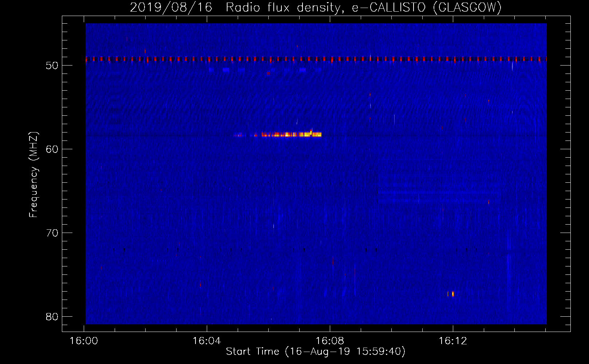
Task: Click the 'Frequency (MHZ)' y-axis label
Action: pyautogui.click(x=33, y=175)
